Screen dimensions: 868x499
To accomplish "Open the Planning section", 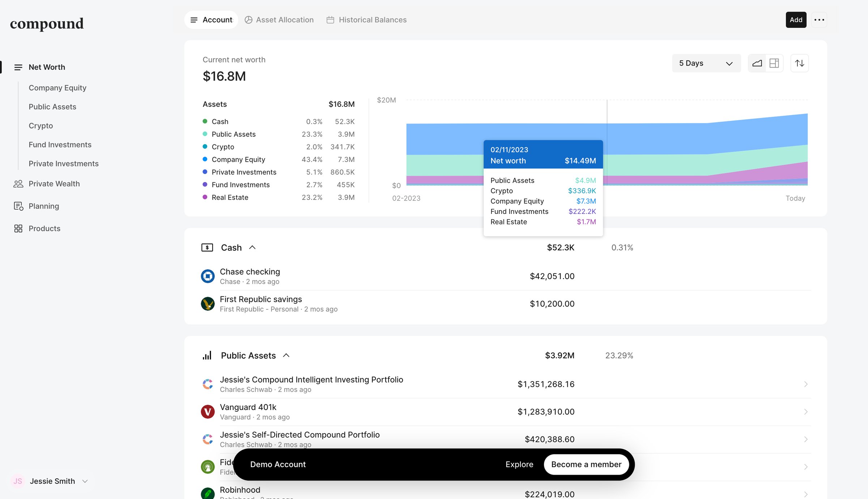I will (x=44, y=206).
